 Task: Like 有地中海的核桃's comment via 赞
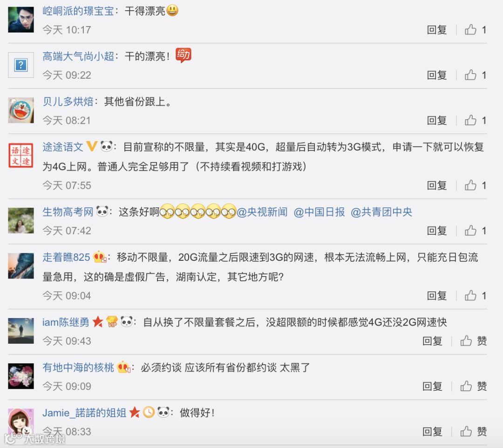473,386
